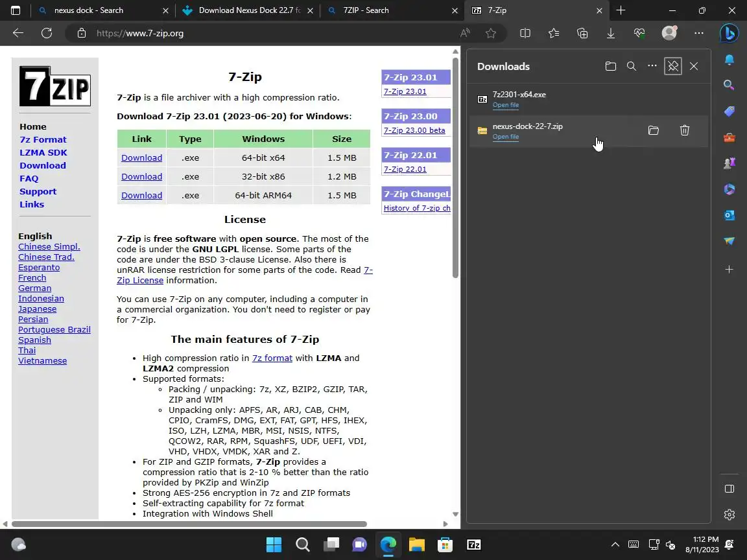747x560 pixels.
Task: Add this page to favorites star
Action: point(491,33)
